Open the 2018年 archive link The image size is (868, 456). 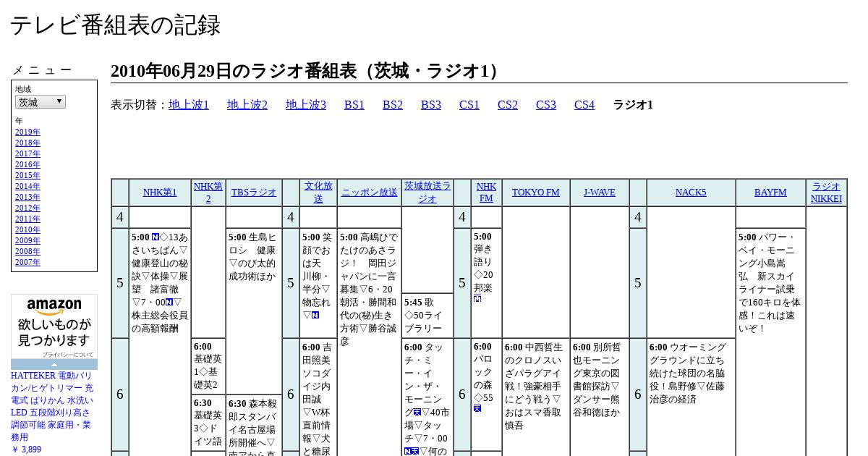click(x=27, y=143)
